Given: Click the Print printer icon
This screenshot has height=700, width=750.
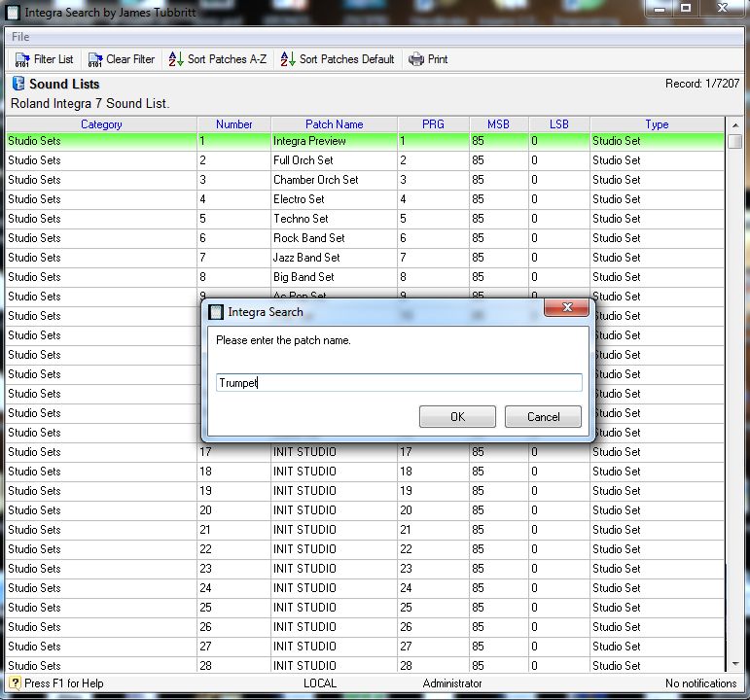Looking at the screenshot, I should click(415, 59).
